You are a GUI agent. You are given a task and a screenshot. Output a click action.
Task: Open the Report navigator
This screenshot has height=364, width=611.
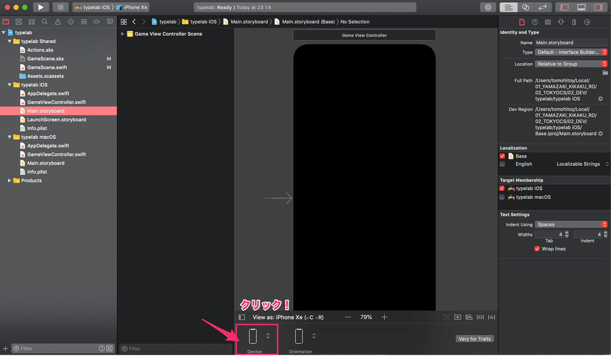tap(110, 22)
